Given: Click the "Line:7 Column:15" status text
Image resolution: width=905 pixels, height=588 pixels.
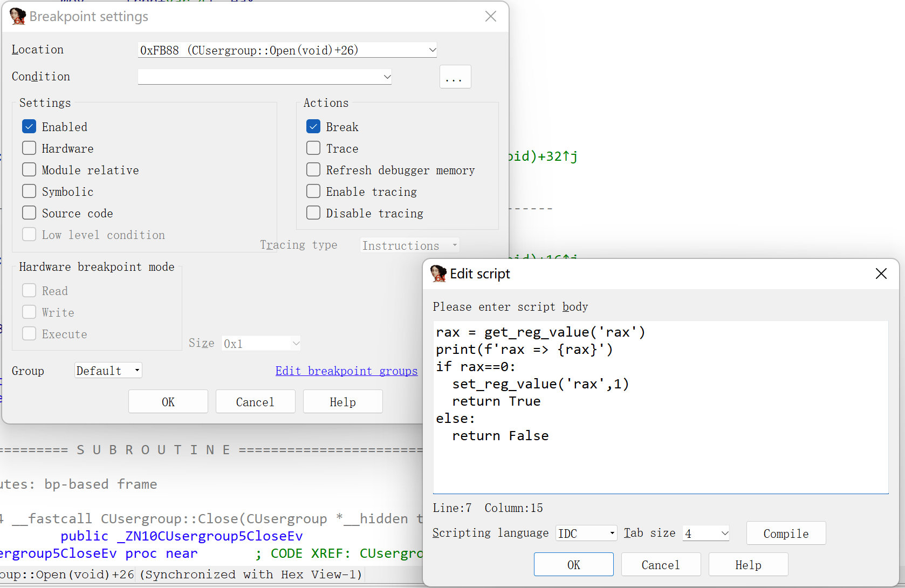Looking at the screenshot, I should [488, 508].
